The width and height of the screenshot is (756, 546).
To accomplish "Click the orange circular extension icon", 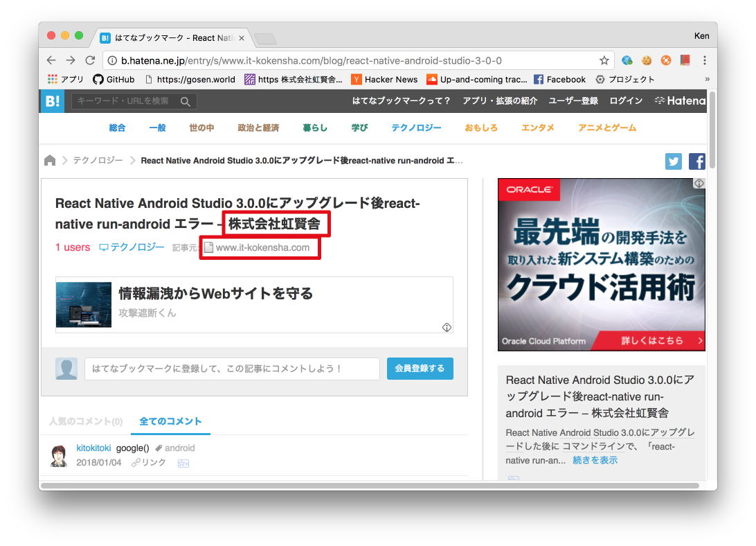I will 666,60.
